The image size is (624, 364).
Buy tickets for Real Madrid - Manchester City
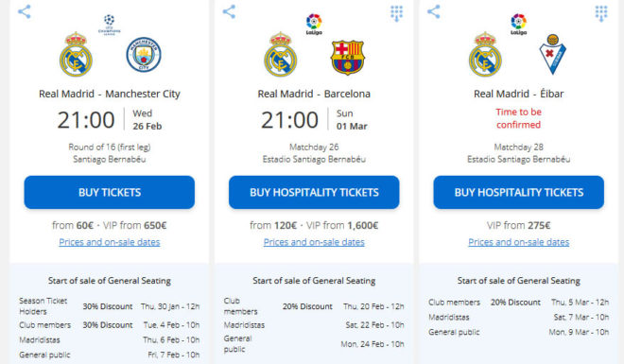tap(110, 192)
